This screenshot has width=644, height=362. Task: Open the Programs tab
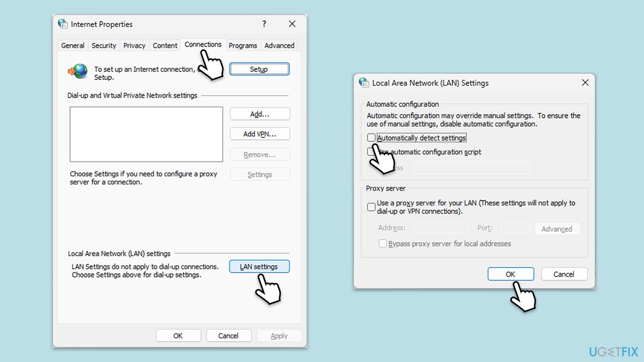click(243, 45)
